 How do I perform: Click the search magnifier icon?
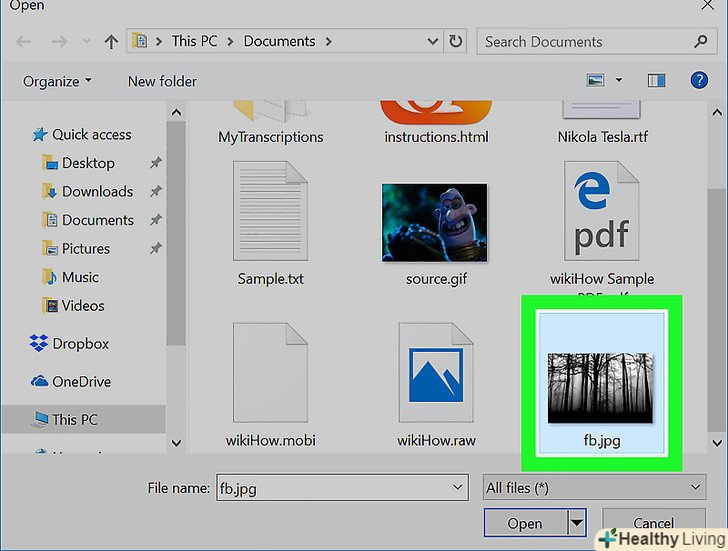pos(700,42)
